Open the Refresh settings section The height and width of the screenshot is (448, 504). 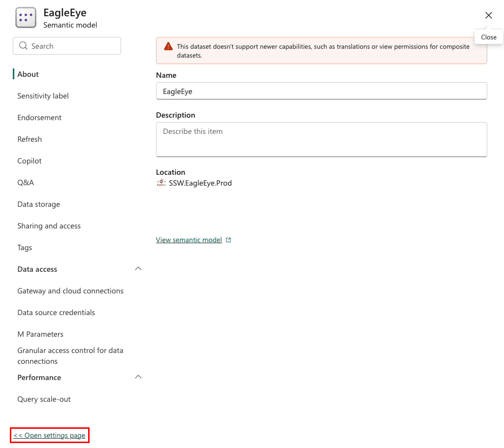[30, 139]
